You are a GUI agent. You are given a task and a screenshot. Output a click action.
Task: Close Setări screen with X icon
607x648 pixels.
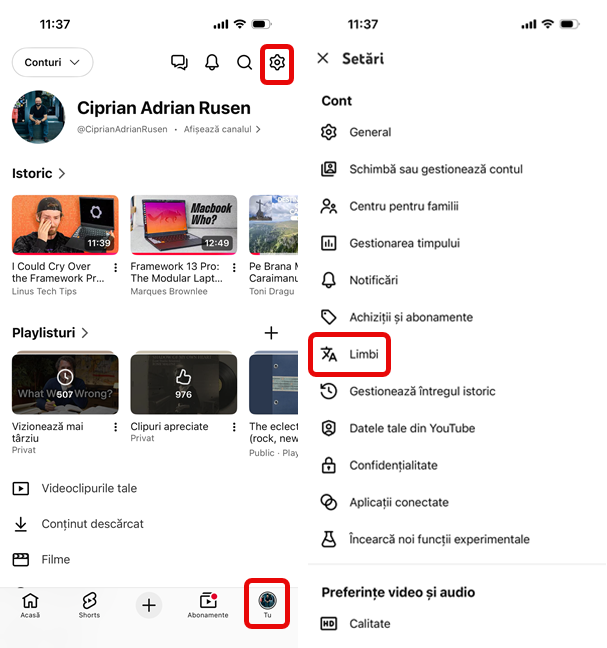click(323, 58)
